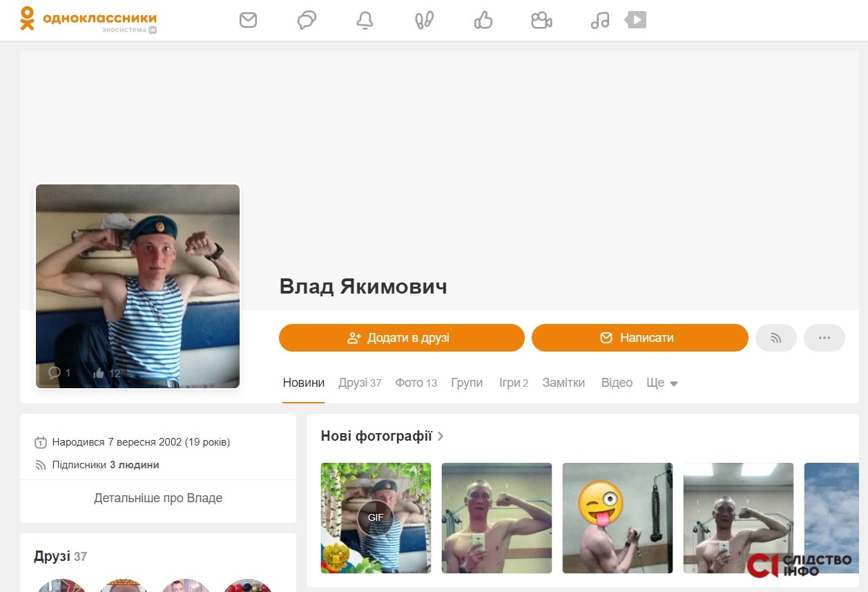Screen dimensions: 868x592
Task: Open the messages envelope icon
Action: [248, 21]
